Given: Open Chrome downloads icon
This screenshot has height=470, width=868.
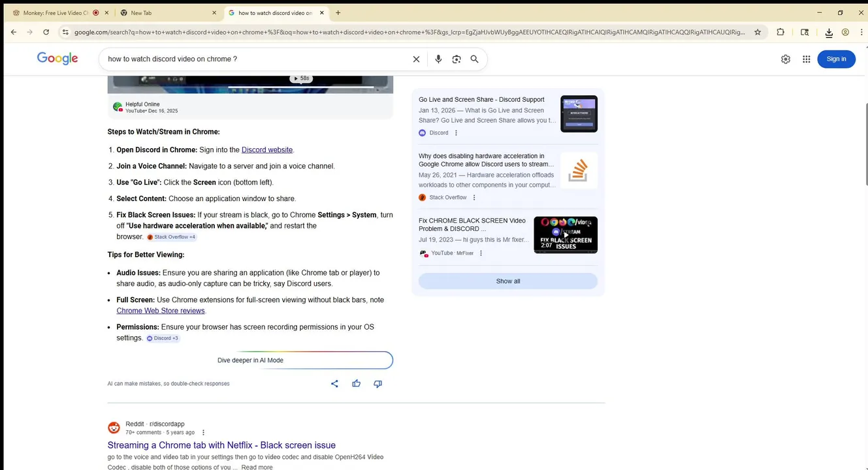Looking at the screenshot, I should click(829, 33).
